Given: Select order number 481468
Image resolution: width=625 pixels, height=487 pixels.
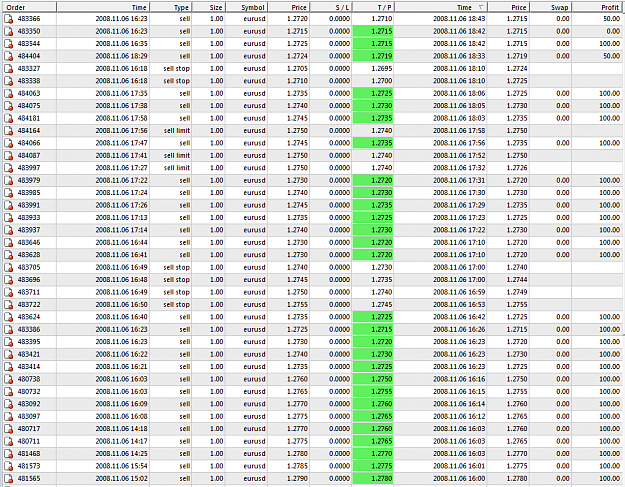Looking at the screenshot, I should tap(29, 454).
